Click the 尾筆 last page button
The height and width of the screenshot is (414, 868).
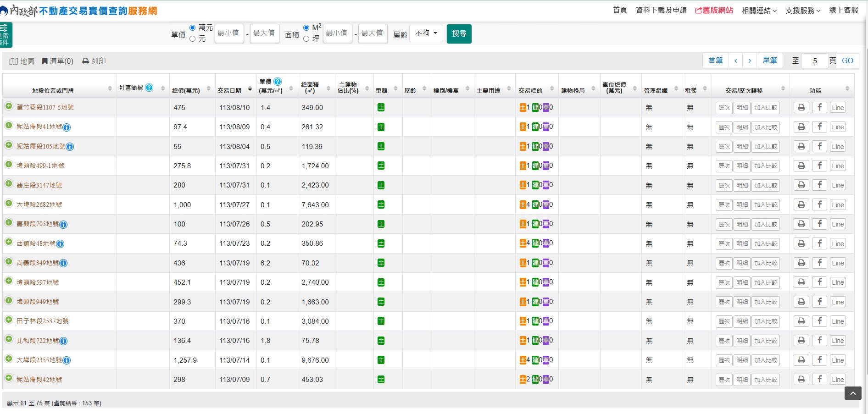(769, 61)
